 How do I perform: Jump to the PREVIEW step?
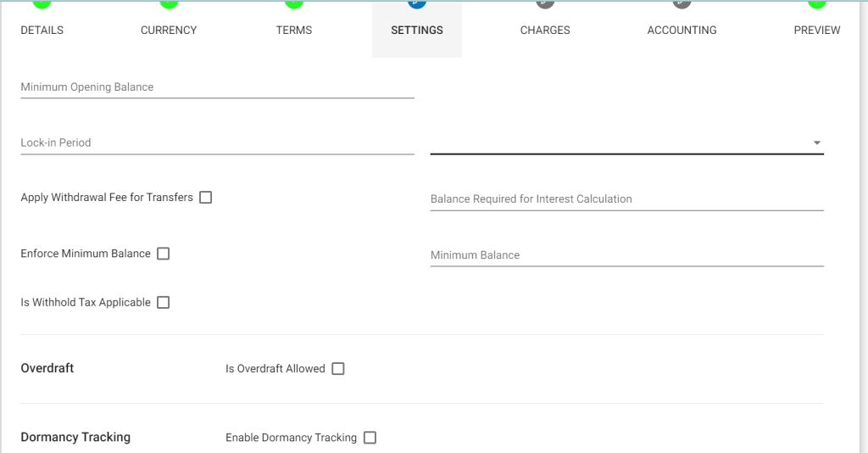(817, 30)
